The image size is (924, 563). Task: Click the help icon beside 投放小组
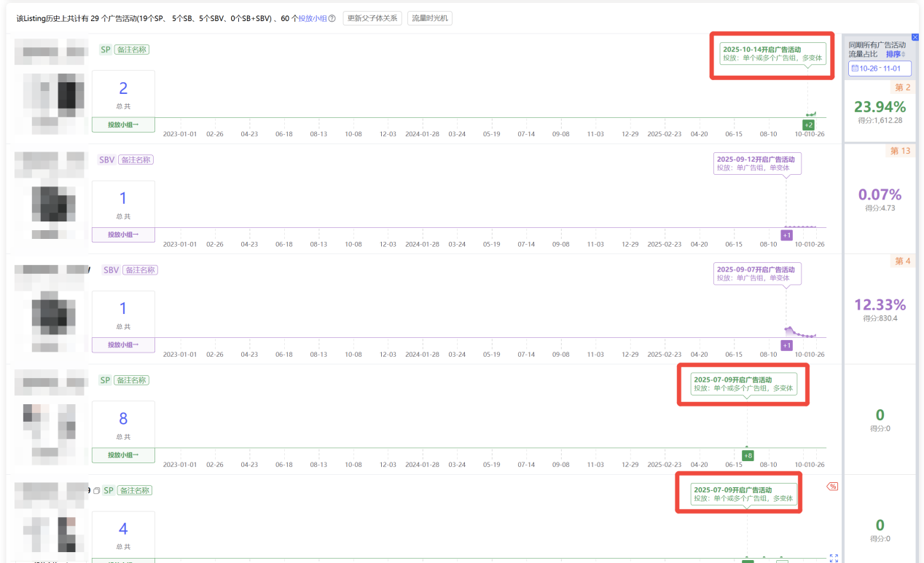click(332, 18)
